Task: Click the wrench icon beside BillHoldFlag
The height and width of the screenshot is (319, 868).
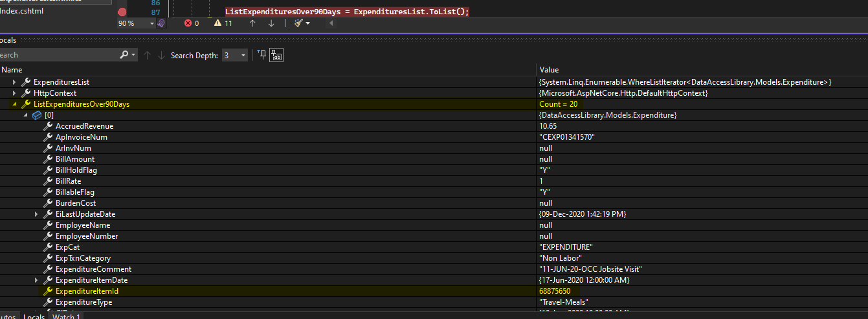Action: tap(48, 170)
